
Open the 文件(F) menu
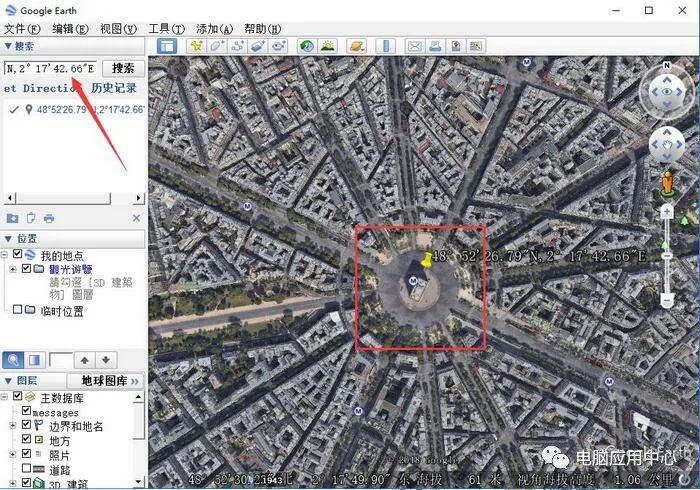[22, 29]
